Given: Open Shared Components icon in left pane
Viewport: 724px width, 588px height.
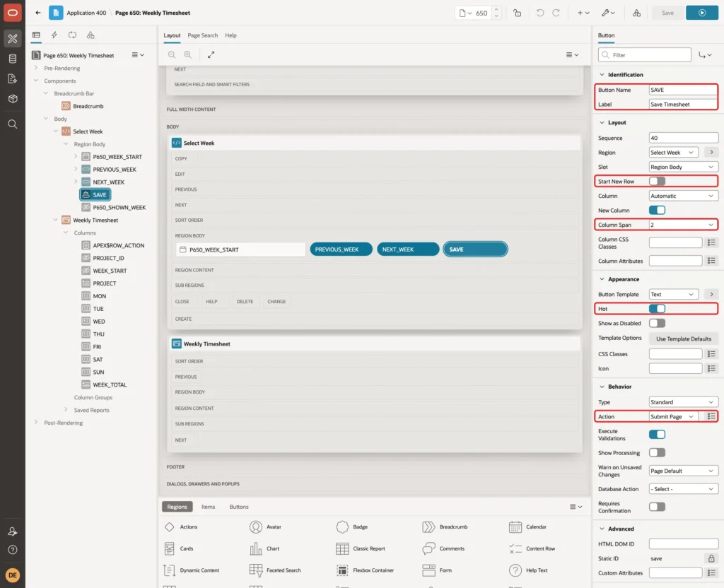Looking at the screenshot, I should (90, 35).
